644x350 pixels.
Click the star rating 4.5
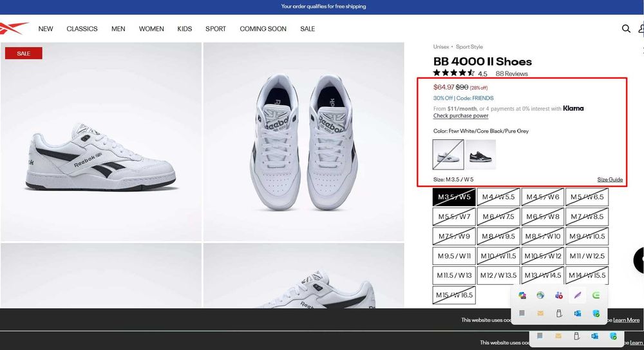pyautogui.click(x=460, y=73)
